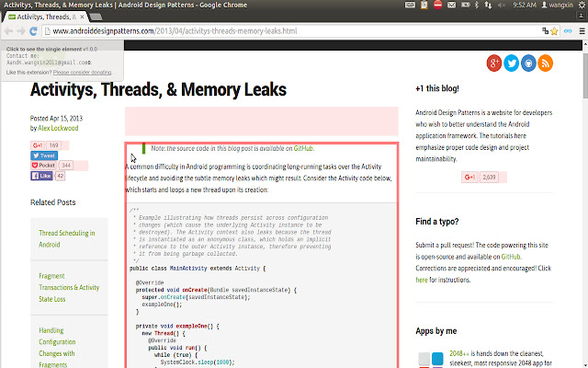Open the GitHub link in the note
588x368 pixels.
pyautogui.click(x=303, y=148)
